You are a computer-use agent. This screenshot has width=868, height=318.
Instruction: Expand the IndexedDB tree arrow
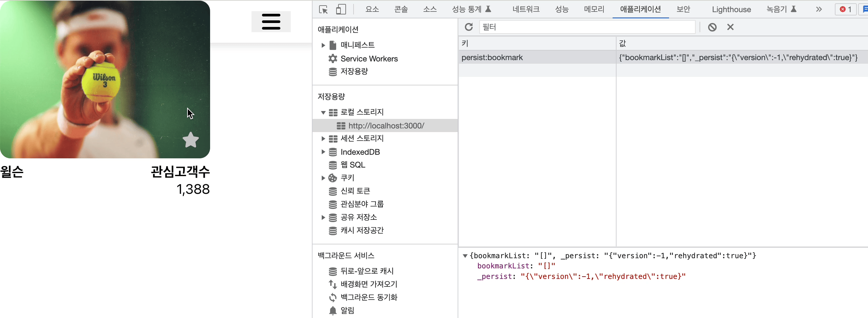323,152
